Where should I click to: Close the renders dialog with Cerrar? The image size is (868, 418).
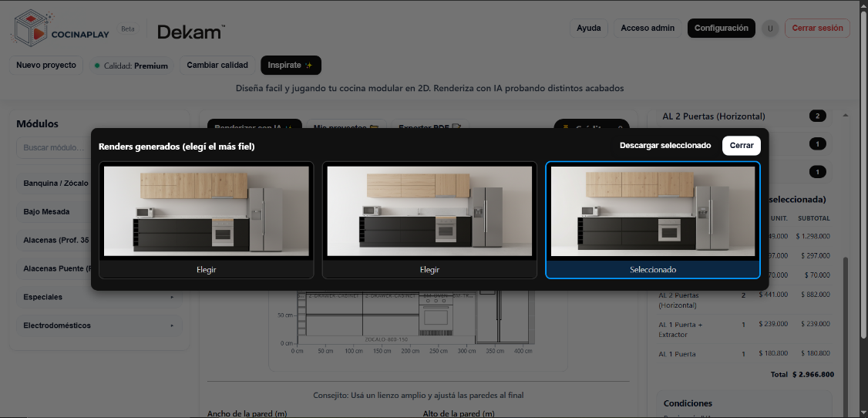click(x=741, y=145)
